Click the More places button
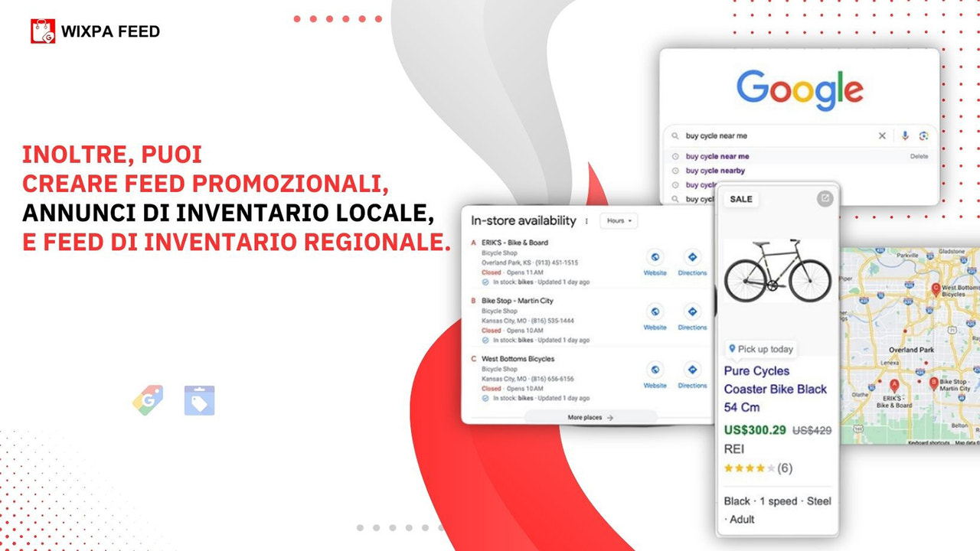Viewport: 980px width, 551px height. 590,418
